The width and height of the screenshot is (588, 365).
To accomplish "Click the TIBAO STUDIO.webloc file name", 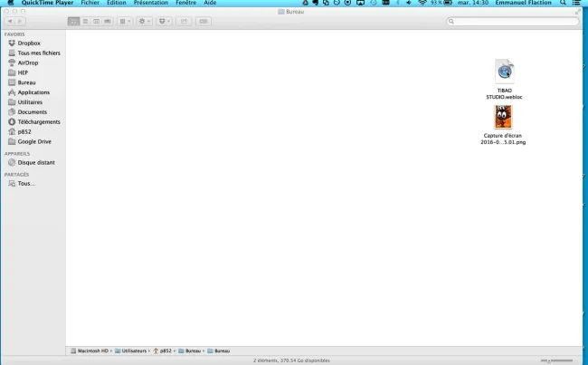I will [x=504, y=94].
